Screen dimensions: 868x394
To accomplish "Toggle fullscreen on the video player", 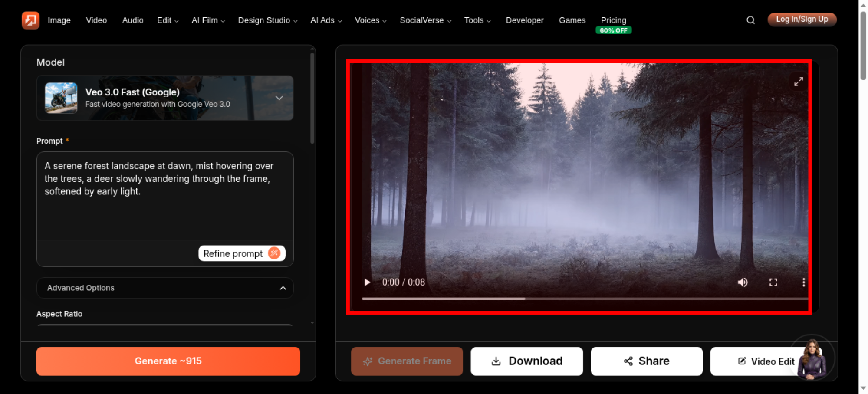I will point(773,282).
